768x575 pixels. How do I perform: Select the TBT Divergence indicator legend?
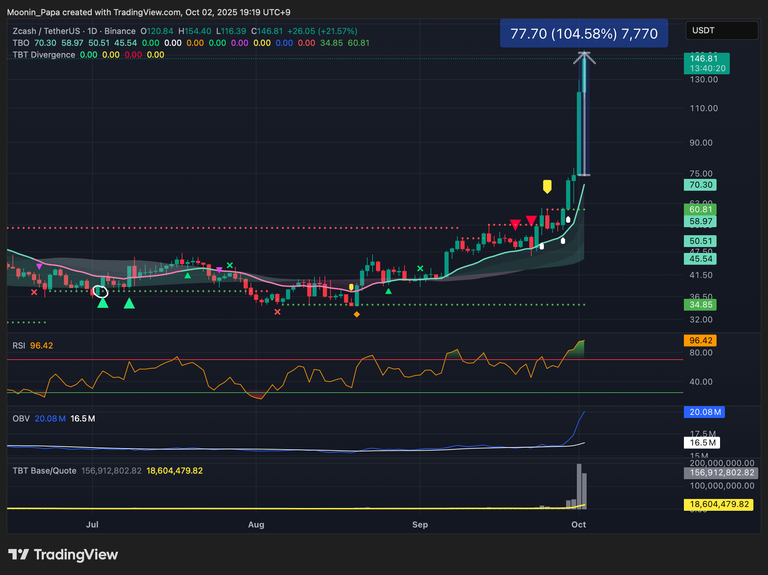click(40, 54)
